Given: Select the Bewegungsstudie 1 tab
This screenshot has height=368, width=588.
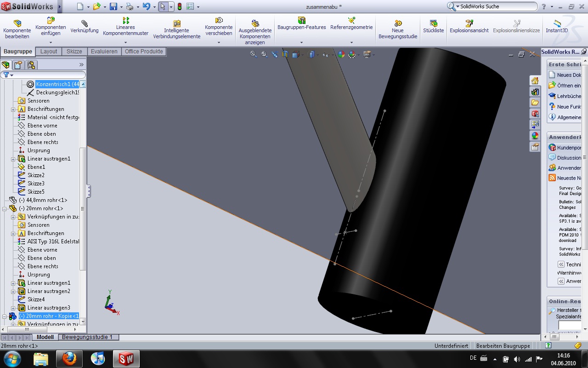Looking at the screenshot, I should tap(87, 337).
